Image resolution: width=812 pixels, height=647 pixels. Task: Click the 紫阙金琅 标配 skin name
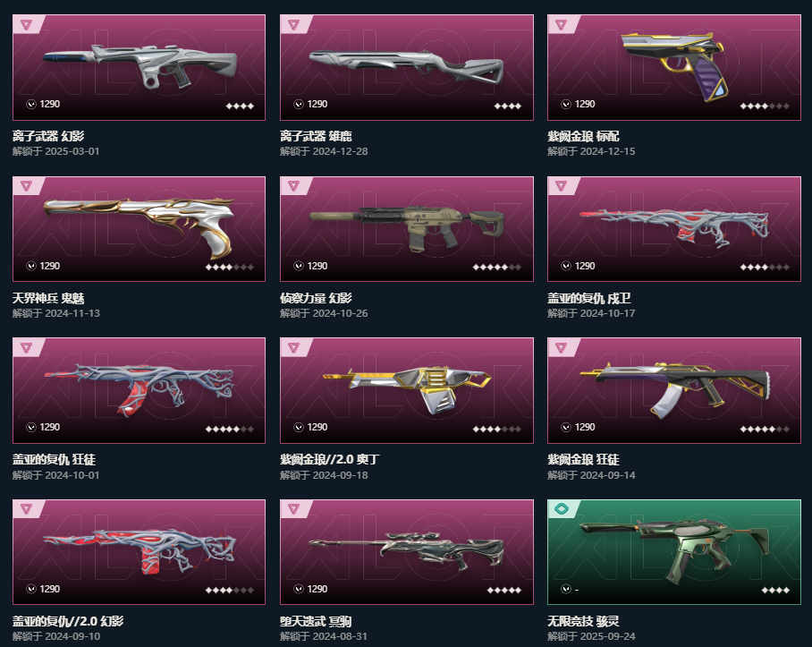coord(583,136)
